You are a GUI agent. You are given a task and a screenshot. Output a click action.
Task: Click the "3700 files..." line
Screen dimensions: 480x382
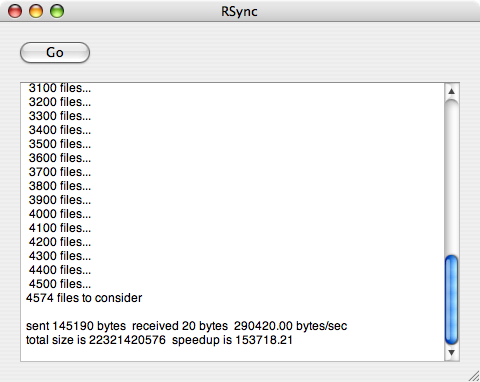coord(60,172)
